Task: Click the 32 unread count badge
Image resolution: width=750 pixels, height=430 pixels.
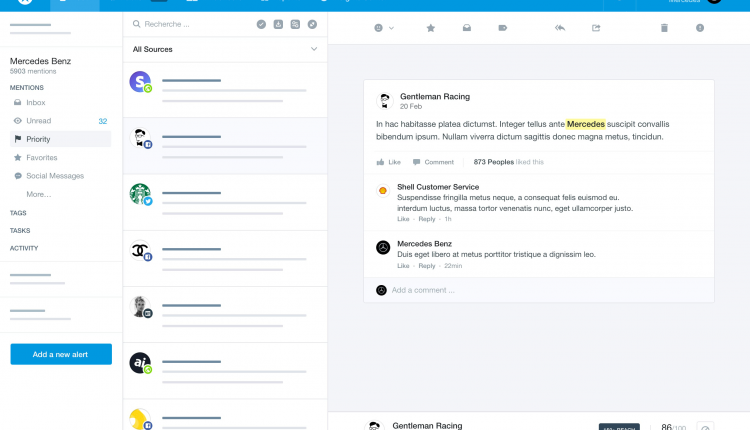Action: [102, 121]
